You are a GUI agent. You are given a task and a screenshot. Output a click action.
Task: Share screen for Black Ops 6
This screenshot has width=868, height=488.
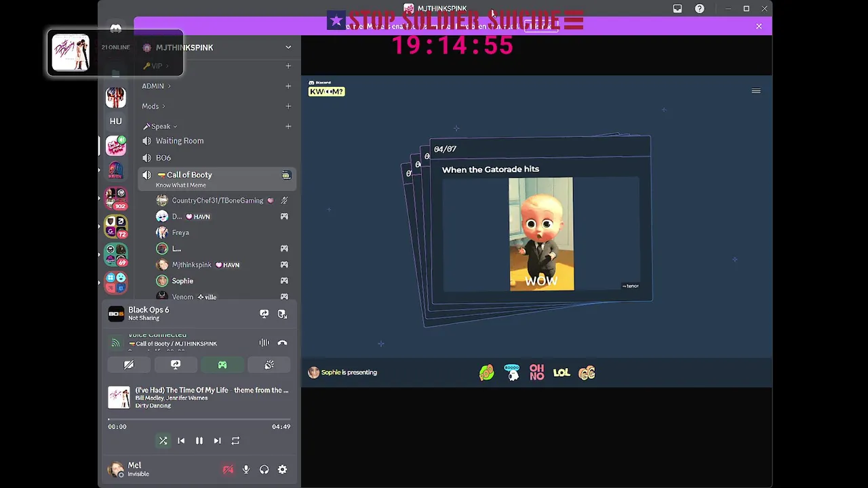pyautogui.click(x=264, y=314)
